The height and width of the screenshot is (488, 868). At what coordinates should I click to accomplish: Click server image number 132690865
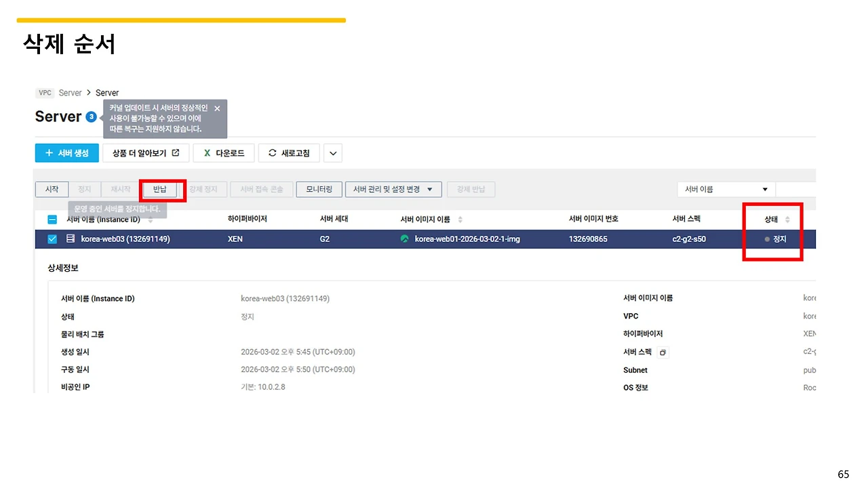588,239
